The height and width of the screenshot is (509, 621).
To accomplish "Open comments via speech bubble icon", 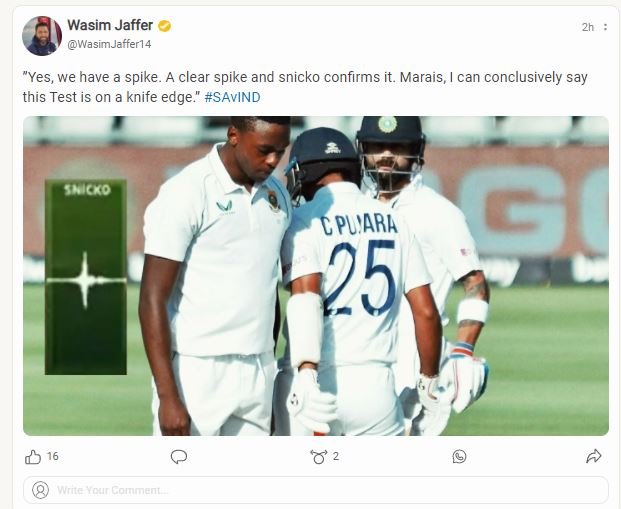I will tap(179, 456).
